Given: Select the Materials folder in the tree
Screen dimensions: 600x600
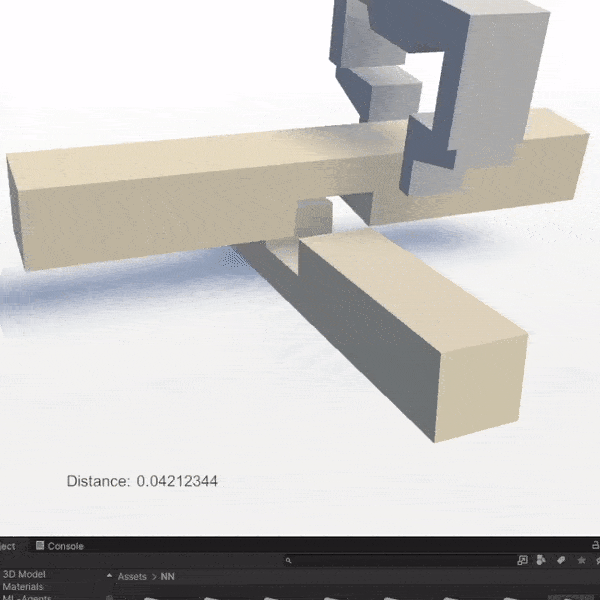Looking at the screenshot, I should click(x=22, y=587).
